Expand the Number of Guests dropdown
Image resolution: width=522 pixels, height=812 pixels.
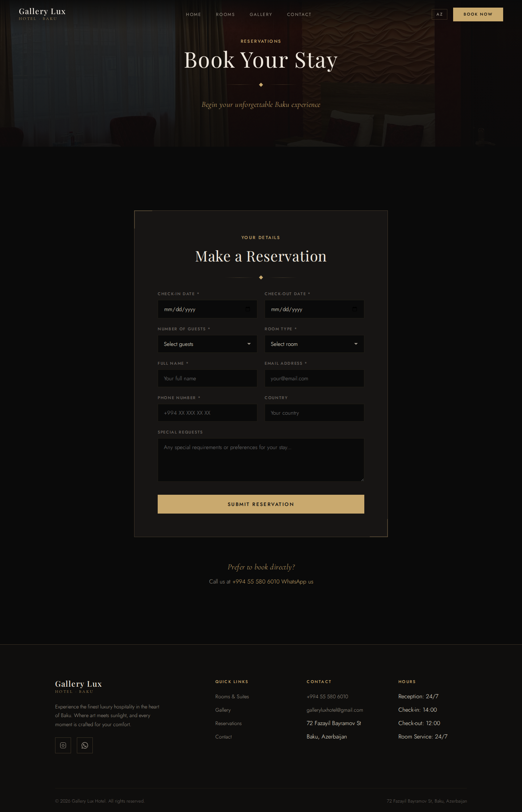[207, 344]
